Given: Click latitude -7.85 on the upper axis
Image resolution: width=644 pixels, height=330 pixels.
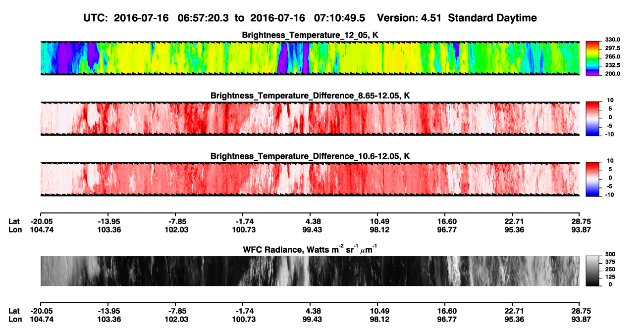Looking at the screenshot, I should tap(176, 222).
